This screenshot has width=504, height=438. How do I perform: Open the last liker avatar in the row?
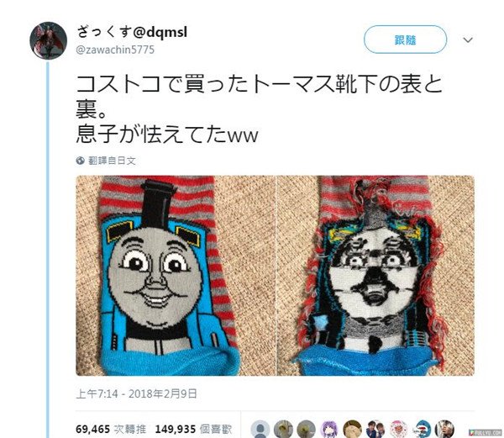(x=445, y=430)
